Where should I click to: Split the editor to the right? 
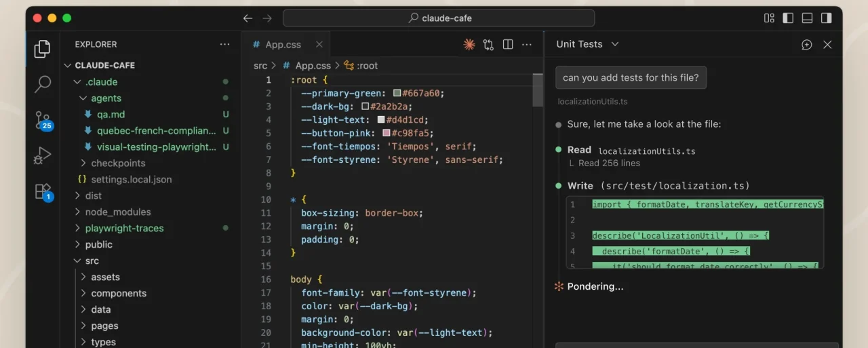point(507,45)
